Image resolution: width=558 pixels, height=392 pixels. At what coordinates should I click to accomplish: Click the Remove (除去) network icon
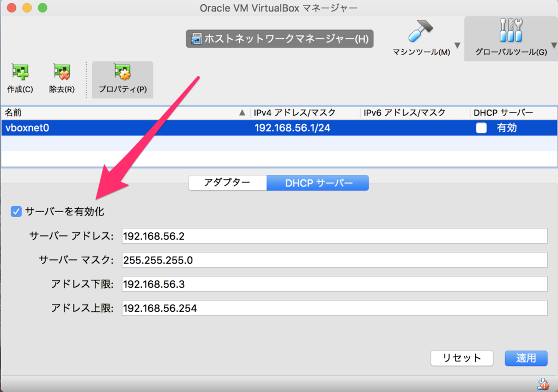pos(62,73)
